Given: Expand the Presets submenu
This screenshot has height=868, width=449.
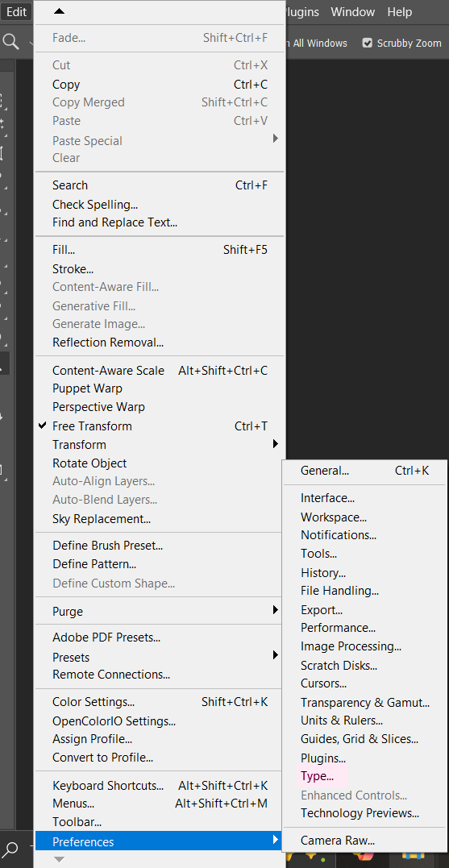Looking at the screenshot, I should pos(160,657).
